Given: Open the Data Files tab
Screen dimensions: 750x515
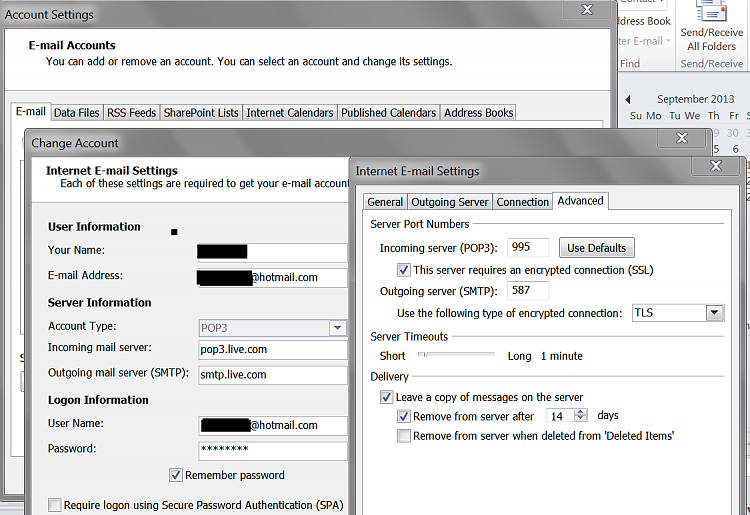Looking at the screenshot, I should pos(77,113).
